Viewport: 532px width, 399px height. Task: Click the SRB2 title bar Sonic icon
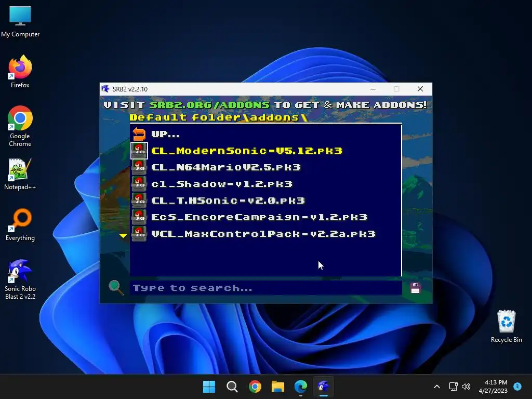105,89
